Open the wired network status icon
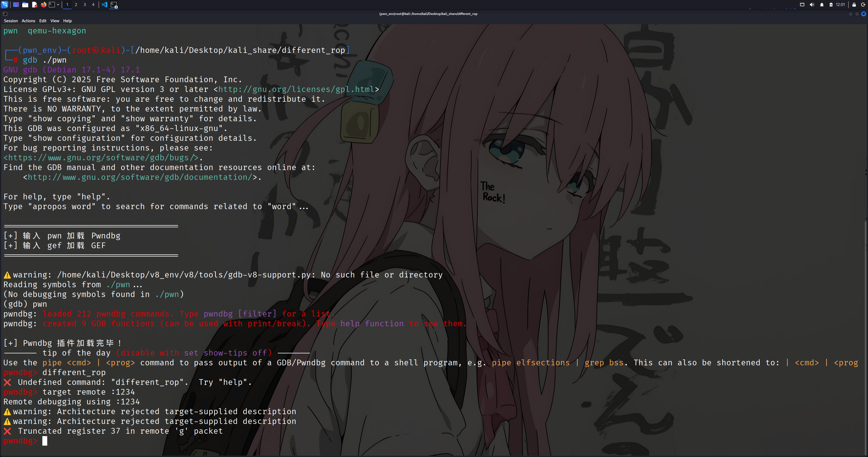Image resolution: width=868 pixels, height=457 pixels. click(x=802, y=5)
